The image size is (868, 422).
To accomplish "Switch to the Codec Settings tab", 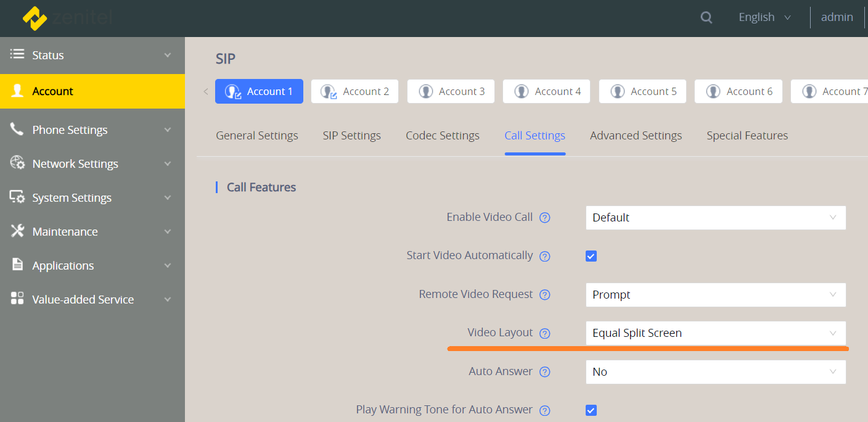I will tap(442, 136).
